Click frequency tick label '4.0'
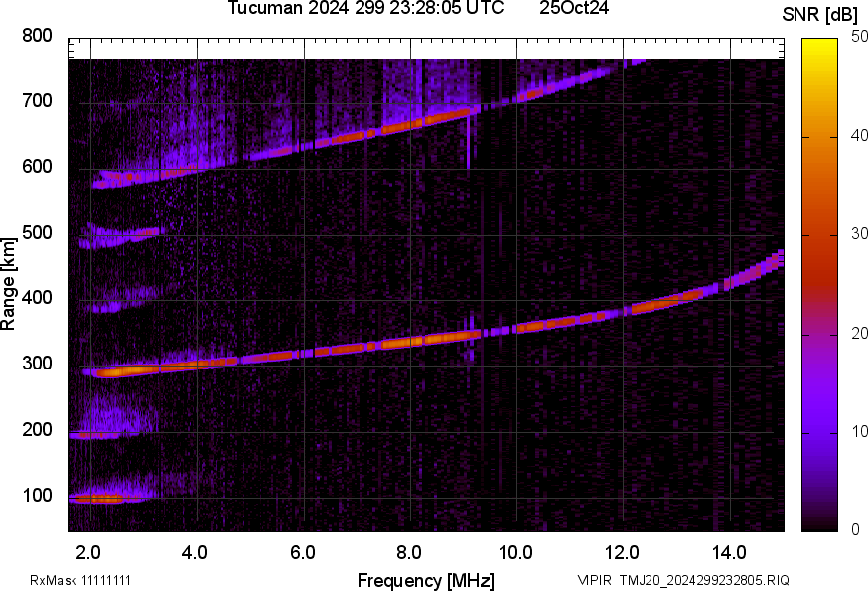868x591 pixels. coord(195,553)
